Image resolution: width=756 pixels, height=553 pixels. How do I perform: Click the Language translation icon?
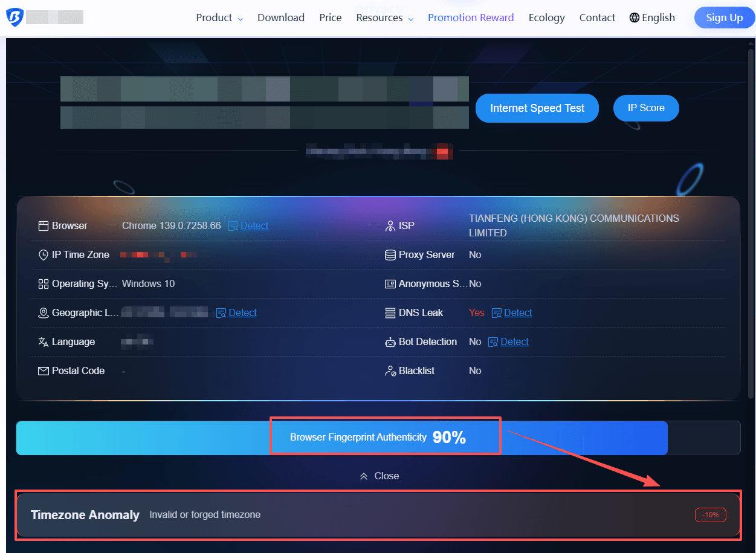coord(43,342)
